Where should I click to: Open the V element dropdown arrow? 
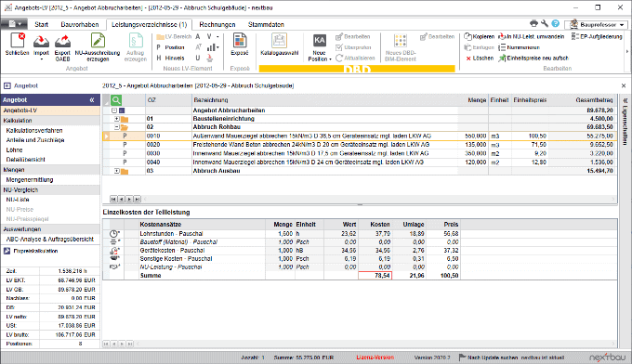[x=217, y=36]
